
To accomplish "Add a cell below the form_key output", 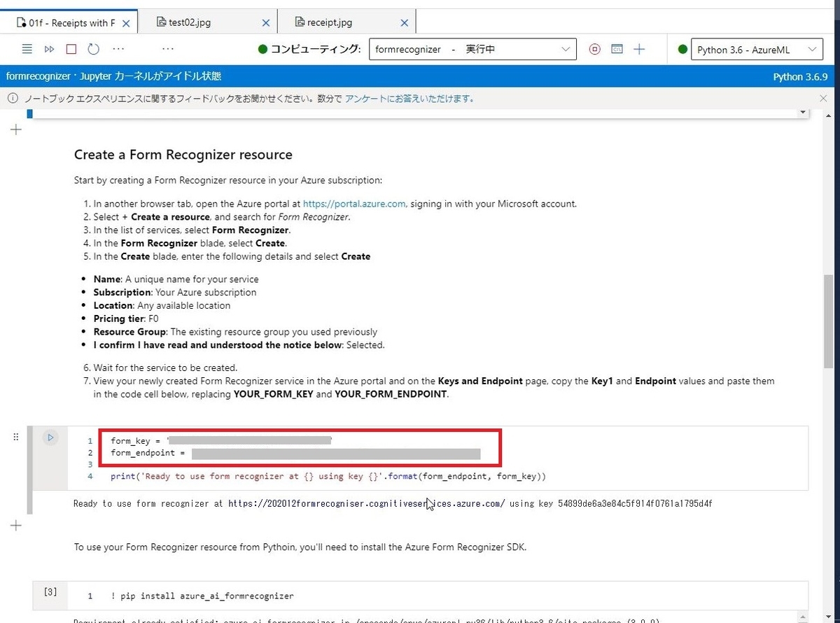I will [17, 525].
